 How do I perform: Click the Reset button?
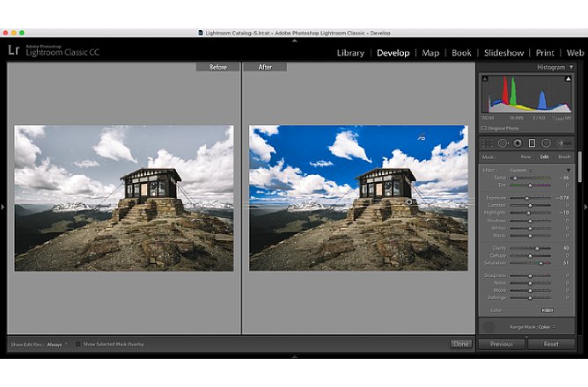(x=551, y=344)
